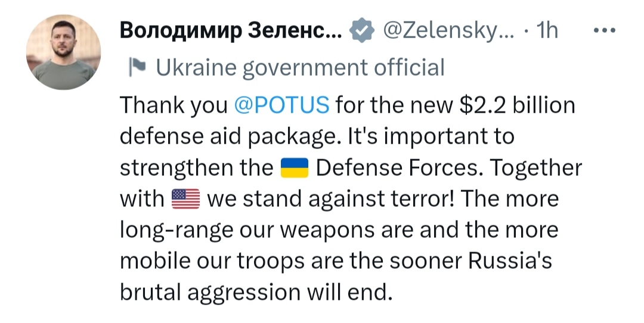
Task: Click the Ukraine flag emoji
Action: [x=295, y=168]
